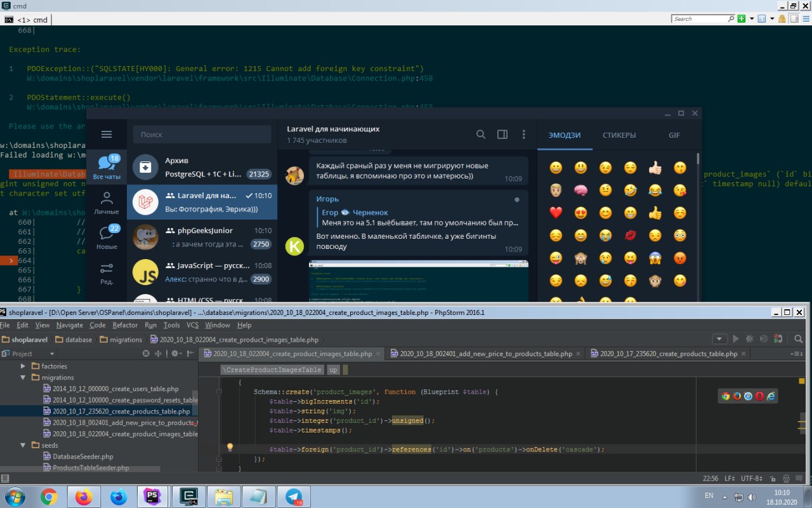This screenshot has width=812, height=508.
Task: Pick the see-no-evil monkey emoji
Action: pyautogui.click(x=580, y=258)
